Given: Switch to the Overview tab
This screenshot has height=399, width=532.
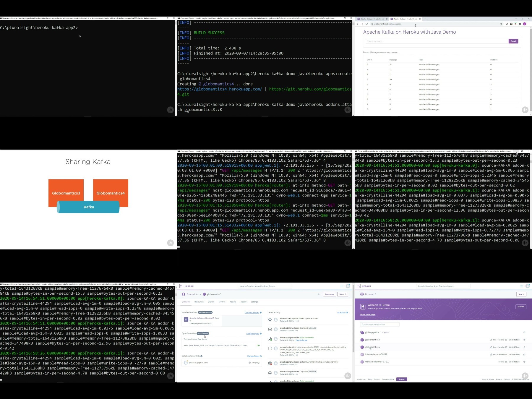Looking at the screenshot, I should (186, 302).
